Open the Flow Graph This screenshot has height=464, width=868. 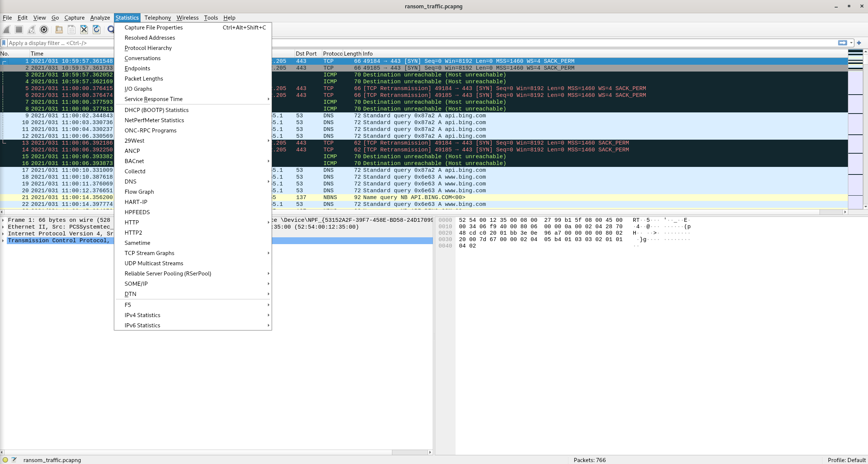(193, 192)
